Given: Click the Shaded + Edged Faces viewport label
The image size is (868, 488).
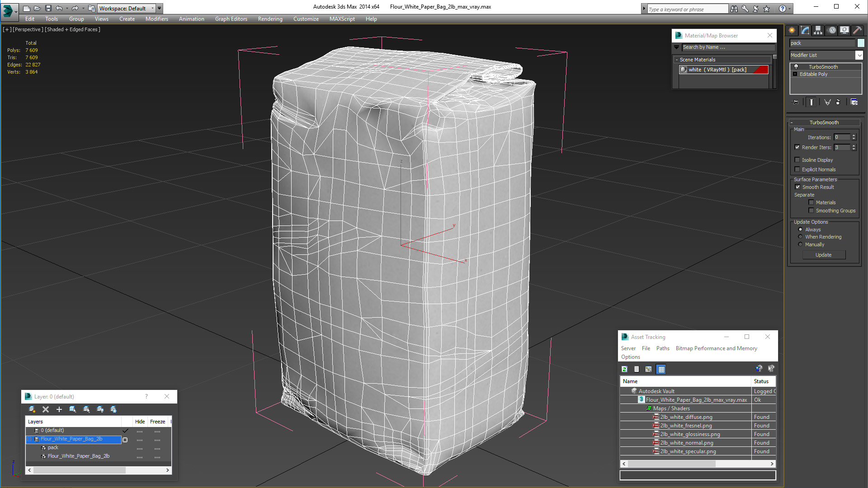Looking at the screenshot, I should (x=72, y=29).
